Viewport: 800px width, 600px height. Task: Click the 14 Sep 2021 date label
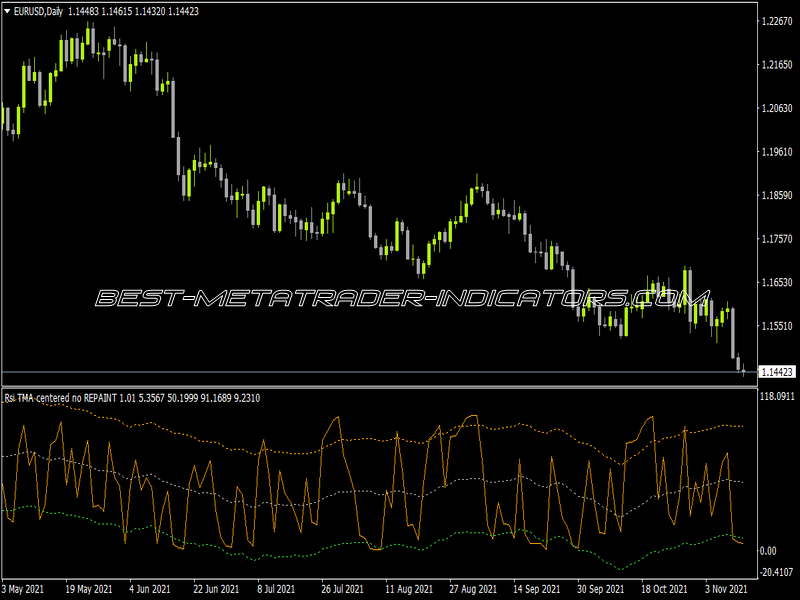(537, 589)
